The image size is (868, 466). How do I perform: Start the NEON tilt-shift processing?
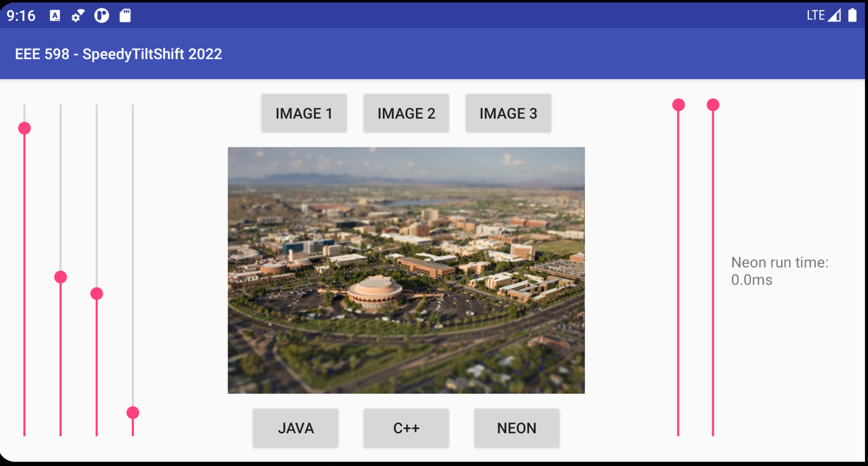[x=517, y=428]
